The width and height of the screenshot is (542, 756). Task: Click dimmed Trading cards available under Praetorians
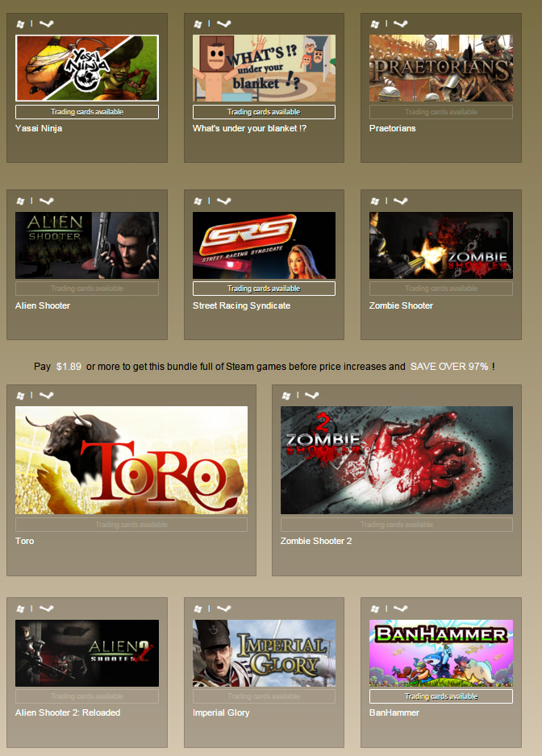[441, 112]
